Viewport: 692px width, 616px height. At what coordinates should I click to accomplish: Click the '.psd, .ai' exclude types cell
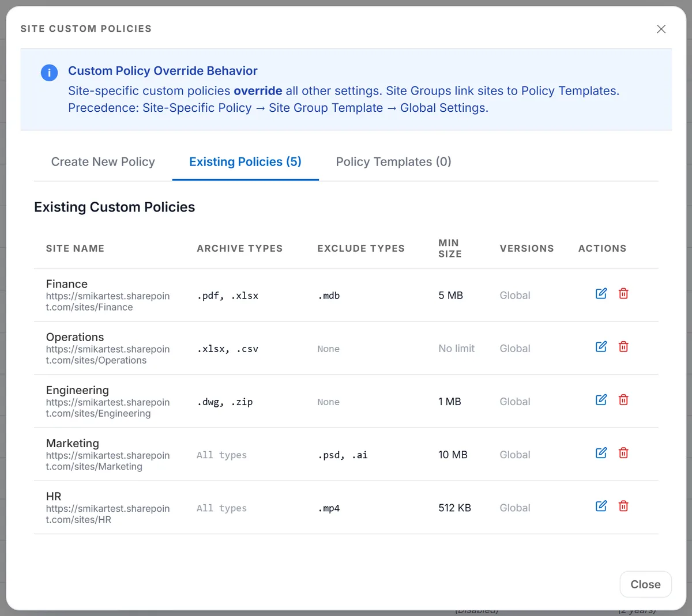tap(343, 455)
